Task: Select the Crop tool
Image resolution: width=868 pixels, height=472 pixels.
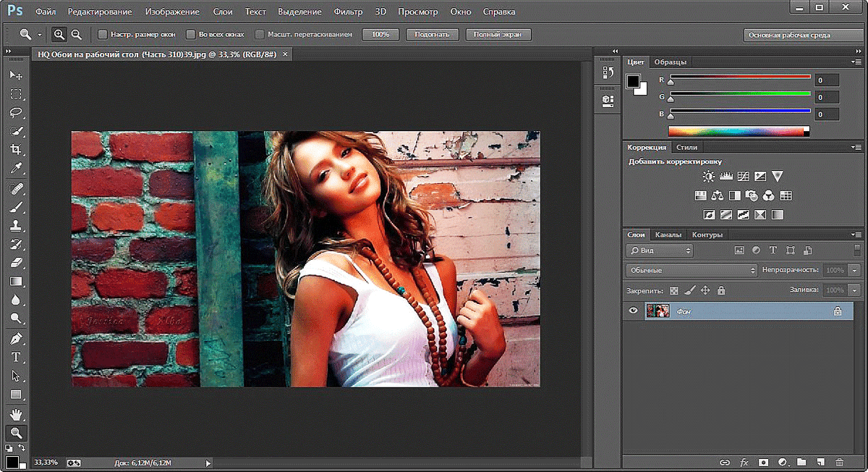Action: (16, 150)
